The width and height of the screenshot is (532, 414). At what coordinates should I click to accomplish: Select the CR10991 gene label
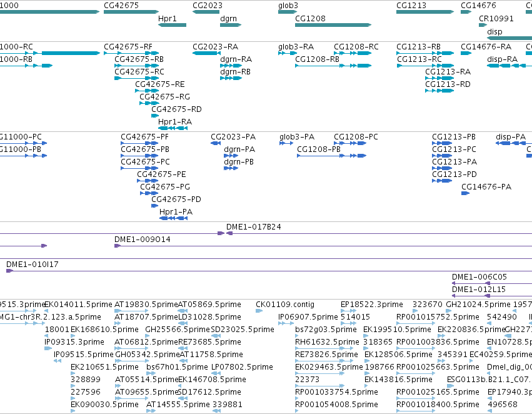tap(496, 19)
